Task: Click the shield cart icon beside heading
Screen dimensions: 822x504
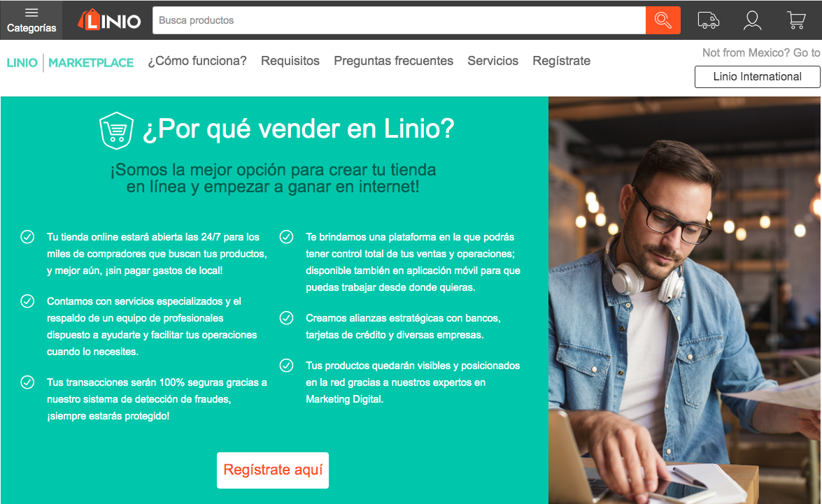Action: click(x=116, y=131)
